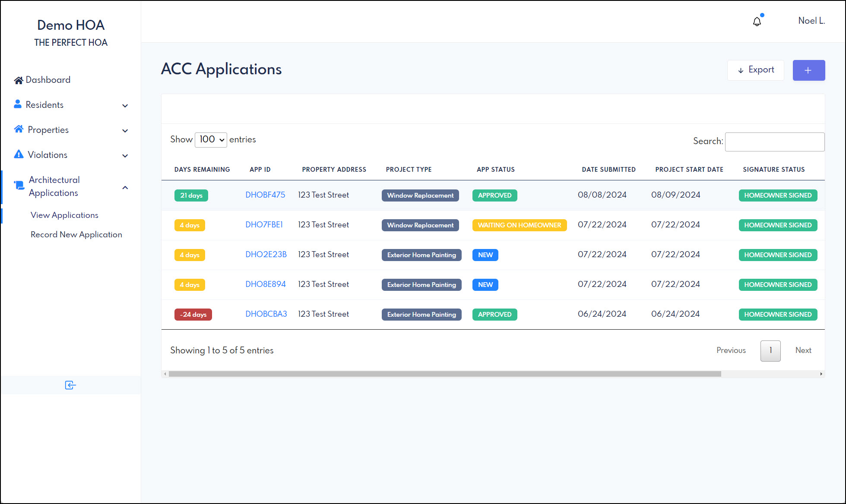The height and width of the screenshot is (504, 846).
Task: Select the Architectural Applications icon
Action: 19,185
